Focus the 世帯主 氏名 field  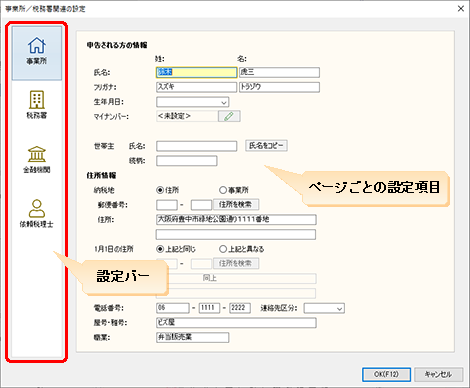pyautogui.click(x=196, y=146)
